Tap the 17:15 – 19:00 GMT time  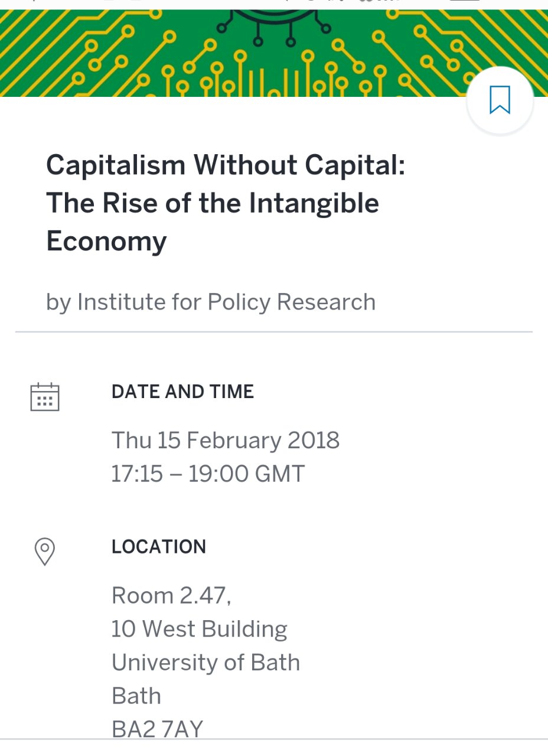[x=208, y=474]
